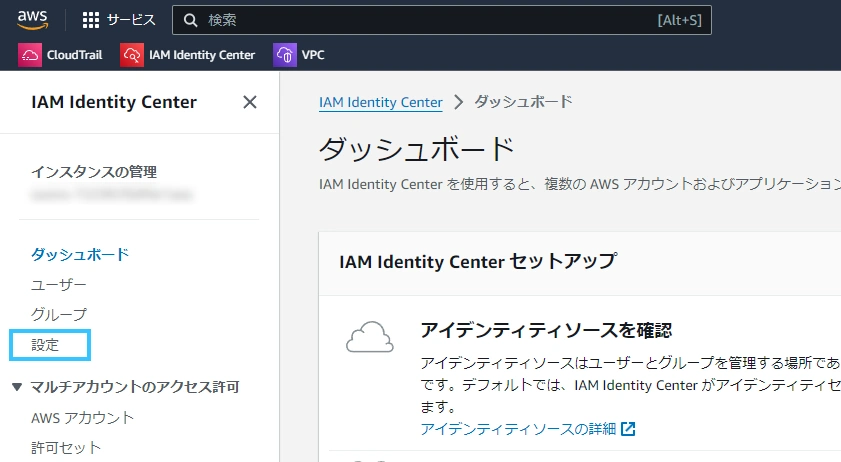
Task: Click the CloudTrail shortcut icon
Action: [29, 55]
